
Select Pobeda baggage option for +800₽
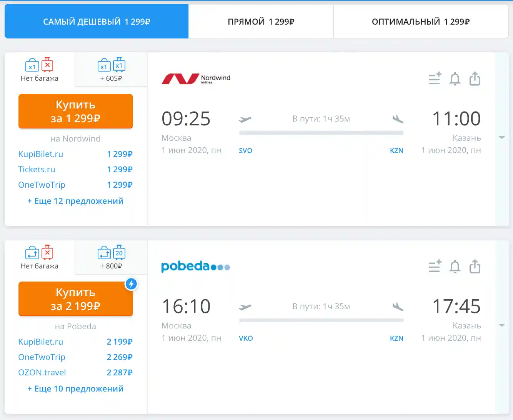point(111,258)
